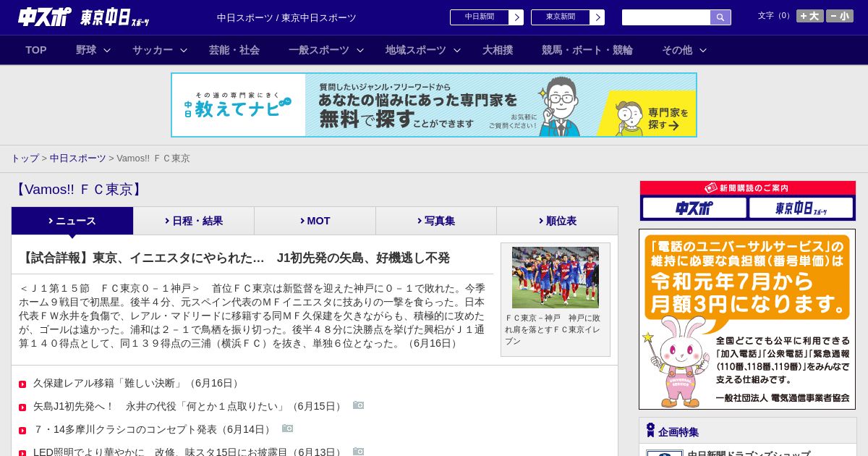Expand the 地域スポーツ dropdown chevron

pos(457,51)
